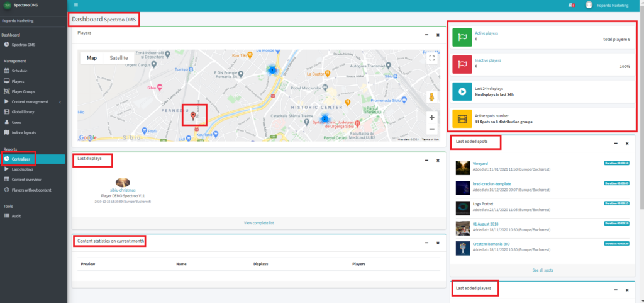Open Crestem Romania BIO spot
Screen dimensions: 644x303
(x=491, y=244)
